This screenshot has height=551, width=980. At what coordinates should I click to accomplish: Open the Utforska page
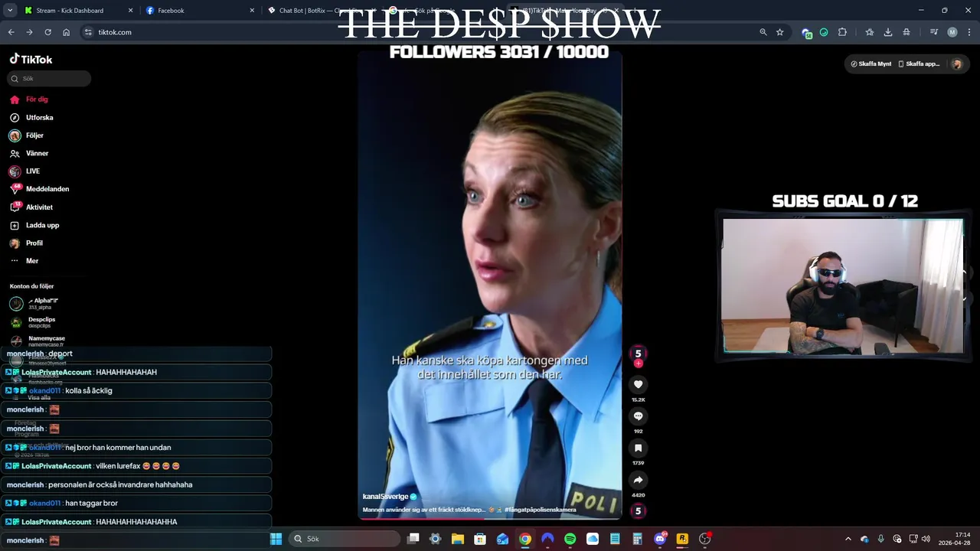point(31,118)
